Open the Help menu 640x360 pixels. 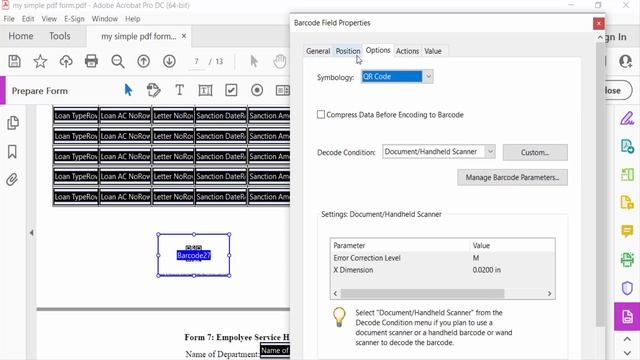click(x=132, y=19)
